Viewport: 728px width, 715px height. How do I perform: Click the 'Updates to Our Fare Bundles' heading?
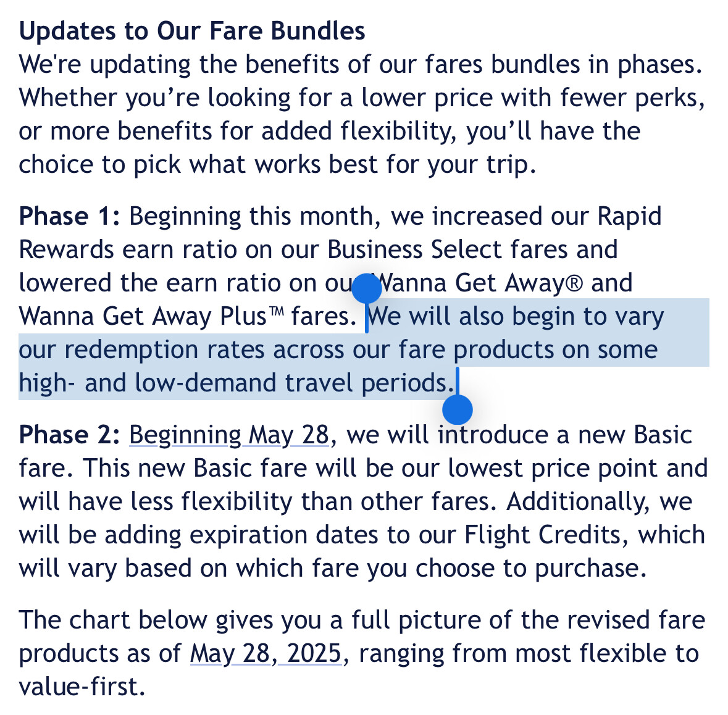point(192,31)
